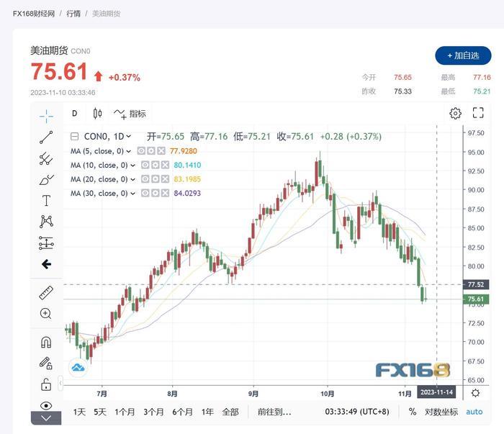Image resolution: width=504 pixels, height=434 pixels.
Task: Click the 加自选 button
Action: (462, 55)
